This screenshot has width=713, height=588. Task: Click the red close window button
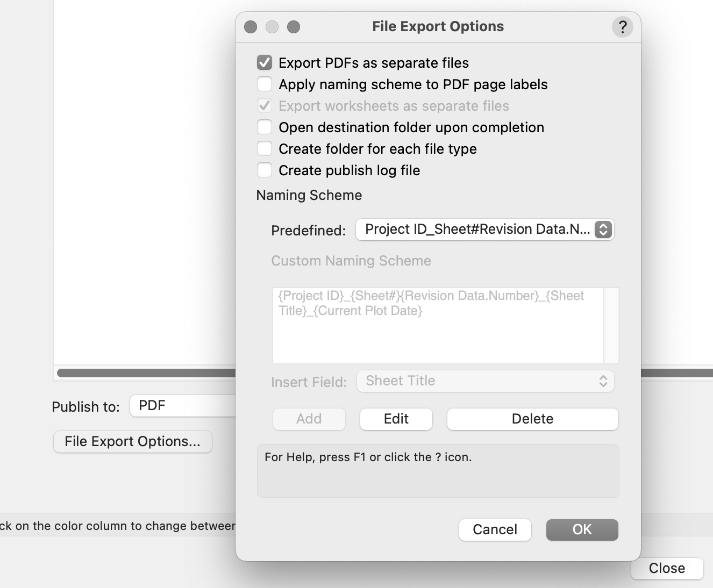click(251, 27)
